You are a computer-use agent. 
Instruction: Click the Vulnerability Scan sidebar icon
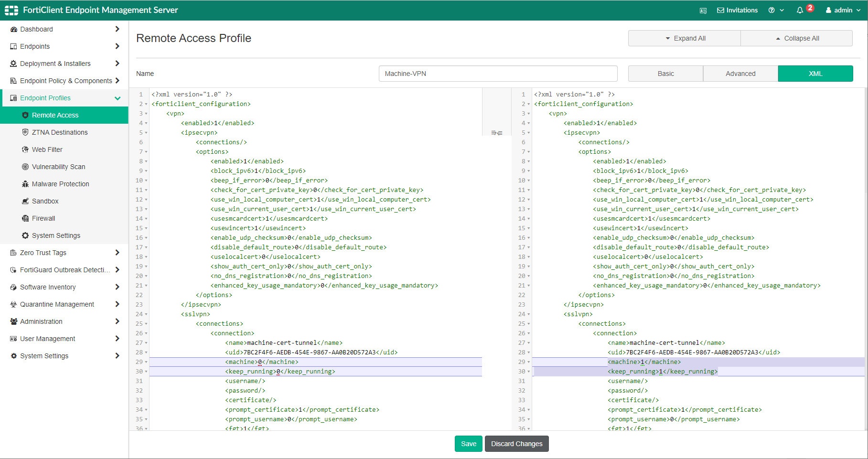pyautogui.click(x=25, y=167)
